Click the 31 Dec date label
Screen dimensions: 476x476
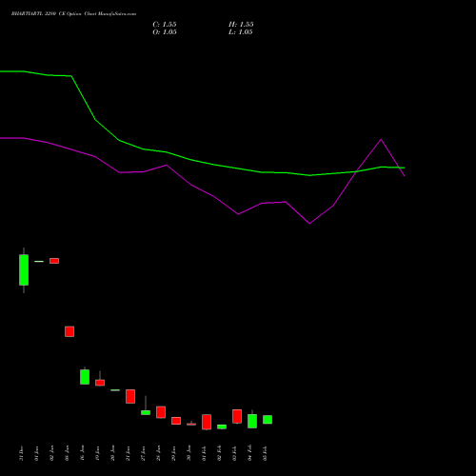[x=21, y=453]
